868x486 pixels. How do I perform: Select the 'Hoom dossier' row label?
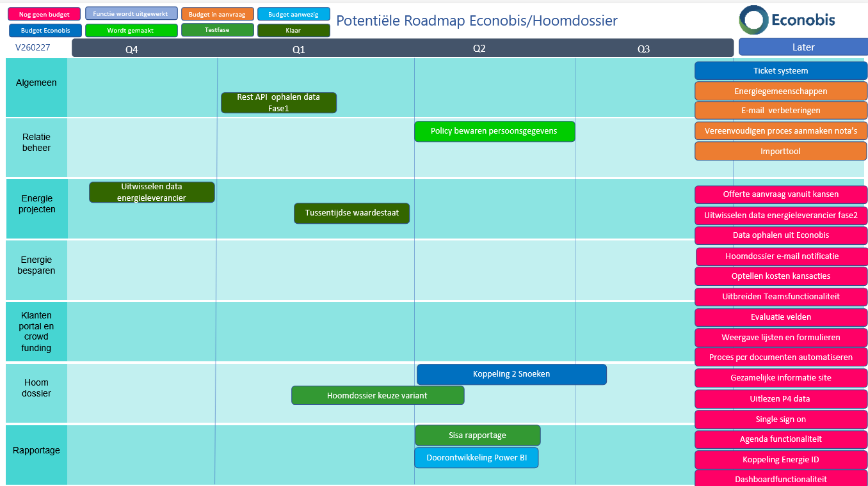[36, 393]
